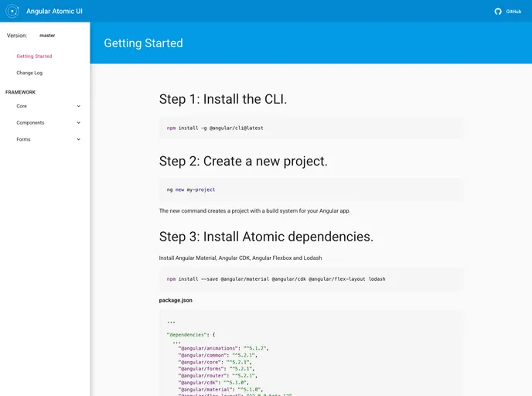Viewport: 532px width, 396px height.
Task: Click the @angular/material dependency line
Action: pyautogui.click(x=220, y=390)
